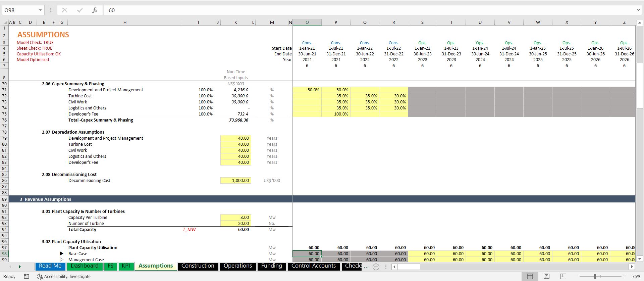Switch to Page Break Preview
This screenshot has width=644, height=281.
pos(563,276)
